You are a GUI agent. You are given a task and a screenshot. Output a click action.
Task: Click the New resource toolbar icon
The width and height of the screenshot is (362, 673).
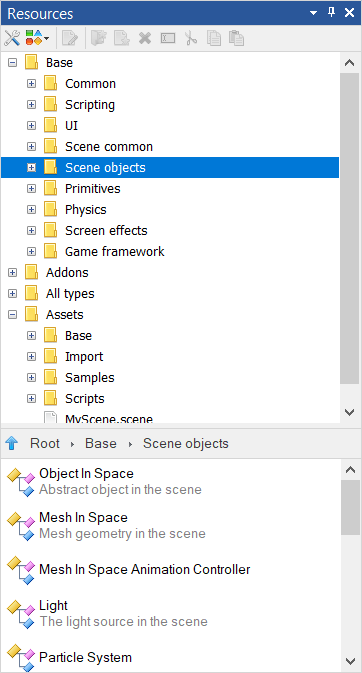122,38
